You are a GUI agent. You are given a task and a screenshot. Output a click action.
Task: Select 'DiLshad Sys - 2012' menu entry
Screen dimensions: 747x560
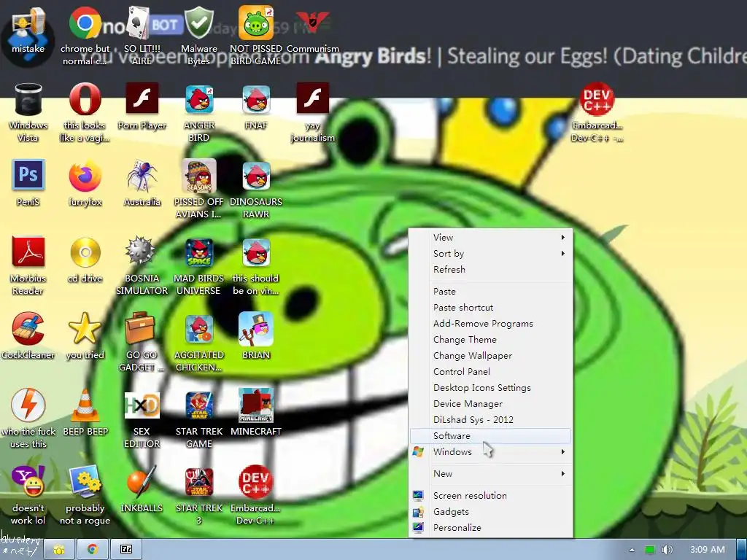tap(491, 419)
